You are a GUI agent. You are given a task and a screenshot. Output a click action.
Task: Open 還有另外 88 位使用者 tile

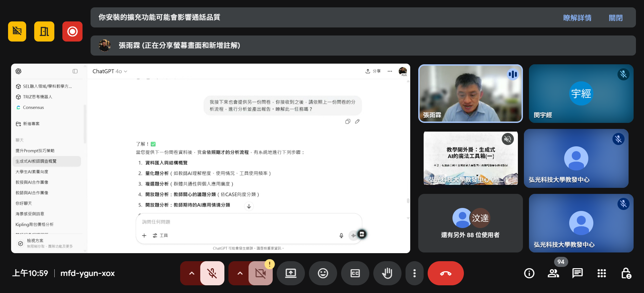[x=470, y=223]
